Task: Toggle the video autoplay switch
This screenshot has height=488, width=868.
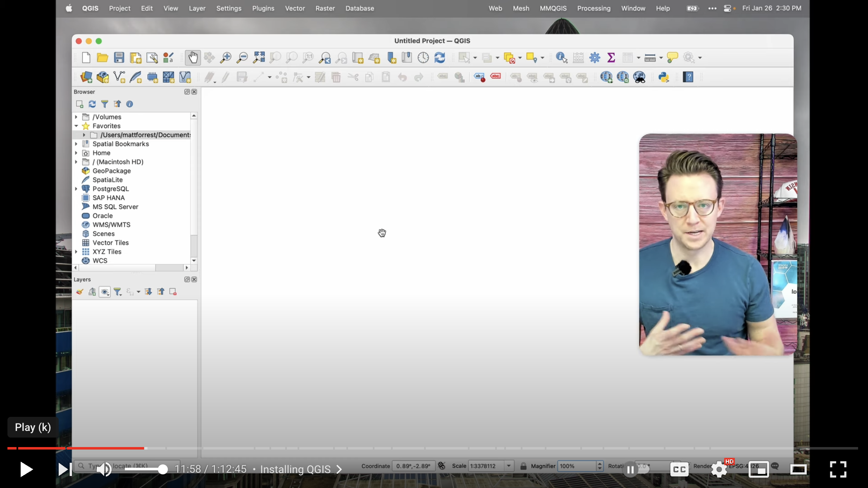Action: 638,469
